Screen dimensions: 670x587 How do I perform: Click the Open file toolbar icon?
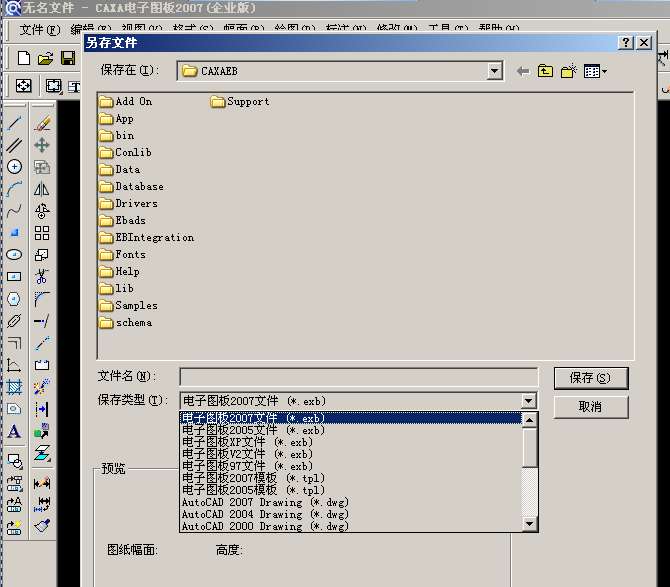pos(45,58)
